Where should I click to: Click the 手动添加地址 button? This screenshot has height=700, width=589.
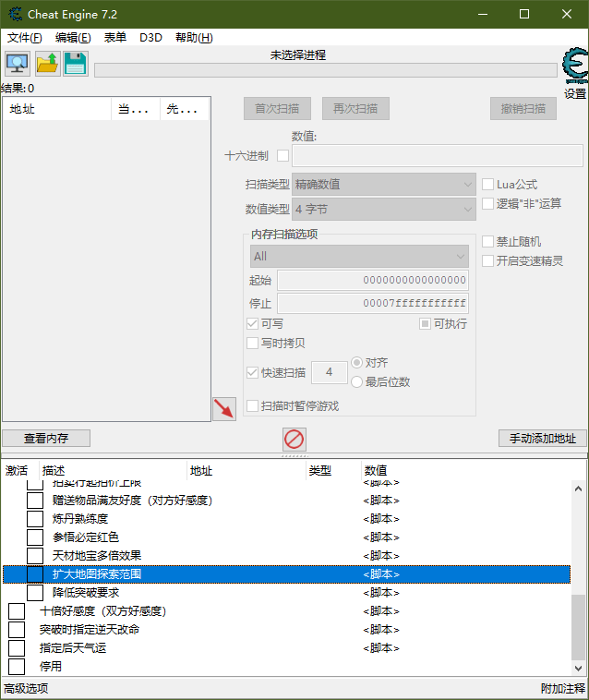pyautogui.click(x=543, y=439)
